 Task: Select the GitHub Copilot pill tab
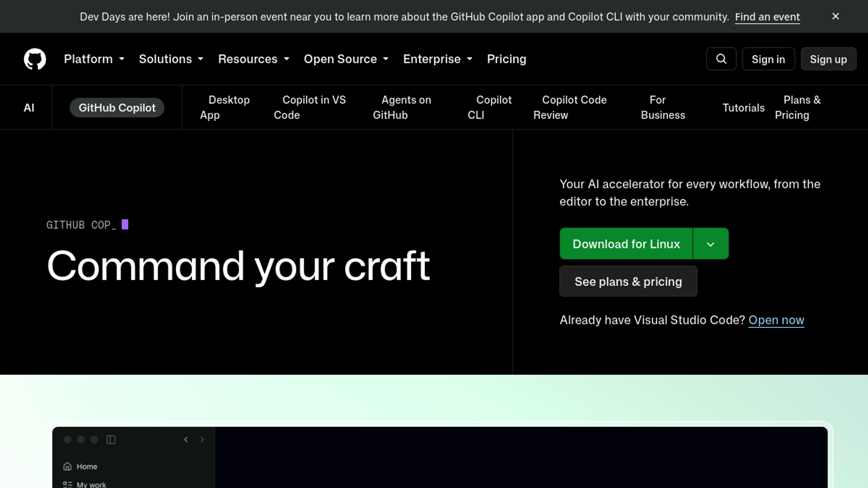point(117,108)
